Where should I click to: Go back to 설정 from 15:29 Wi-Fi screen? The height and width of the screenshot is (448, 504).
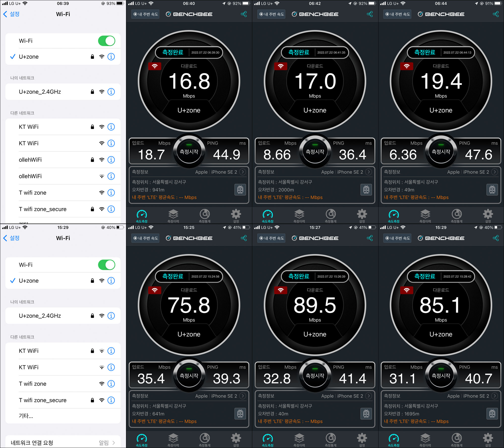[x=11, y=238]
